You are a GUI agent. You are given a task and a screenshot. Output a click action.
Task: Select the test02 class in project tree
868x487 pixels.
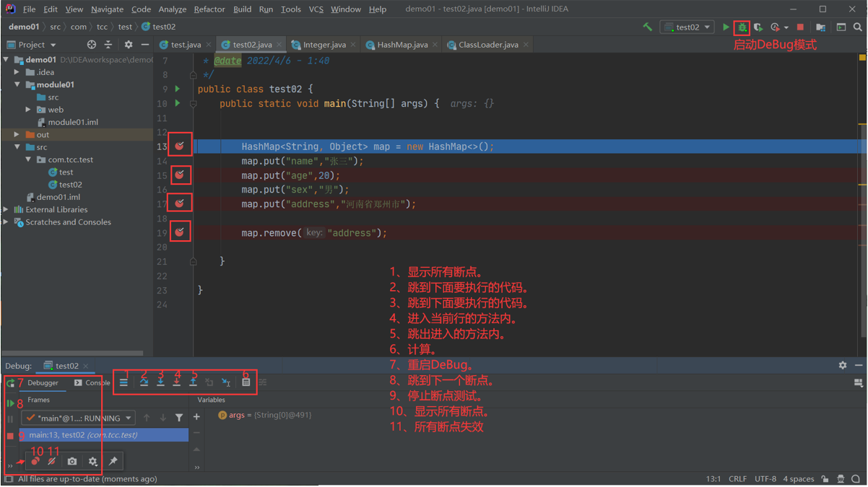(x=70, y=185)
